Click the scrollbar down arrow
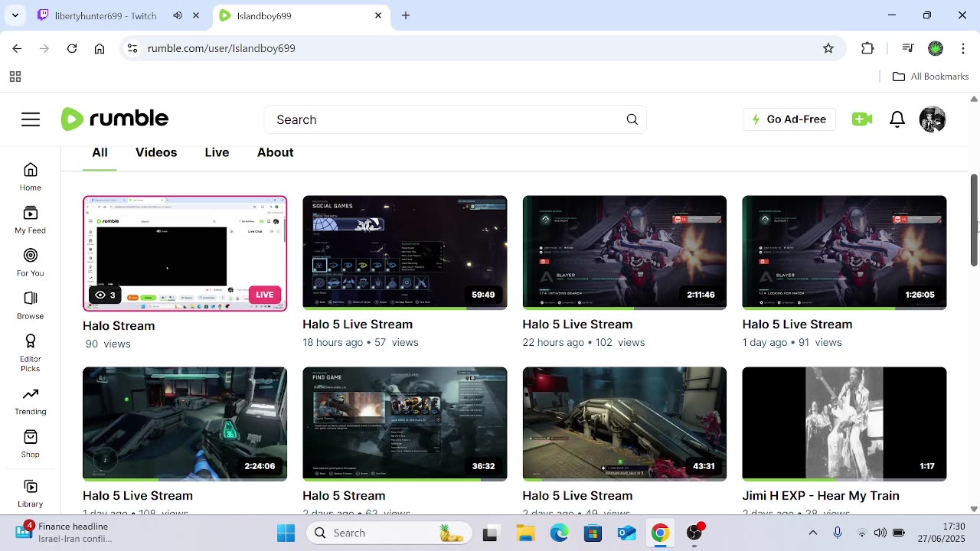980x551 pixels. pos(974,509)
